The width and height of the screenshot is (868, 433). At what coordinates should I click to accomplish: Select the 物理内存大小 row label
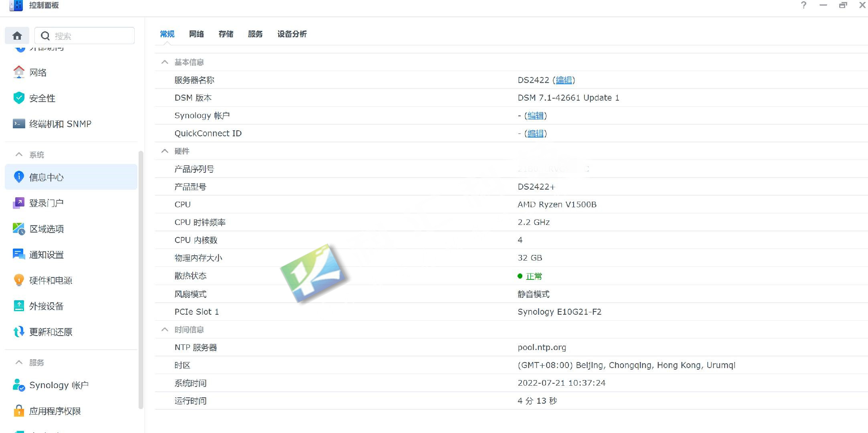198,258
